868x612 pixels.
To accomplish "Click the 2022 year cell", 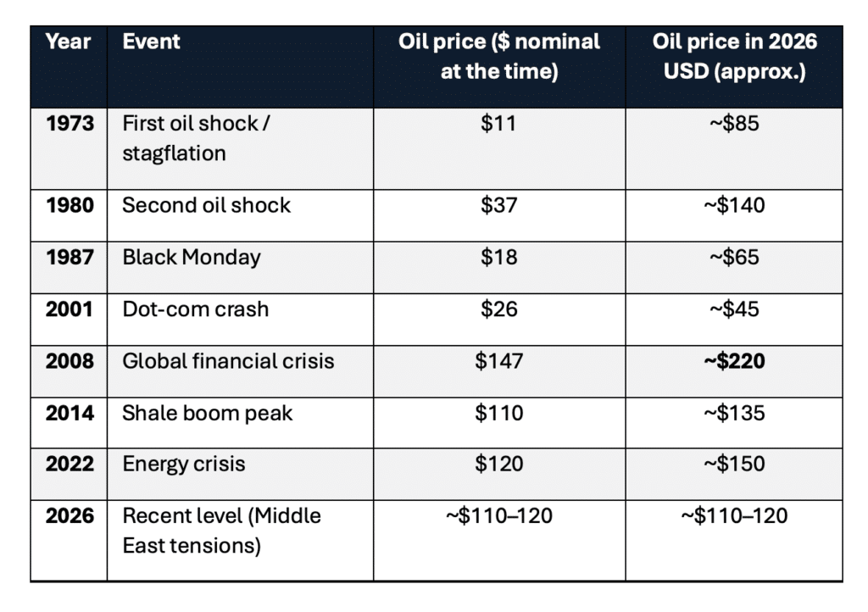I will 69,465.
